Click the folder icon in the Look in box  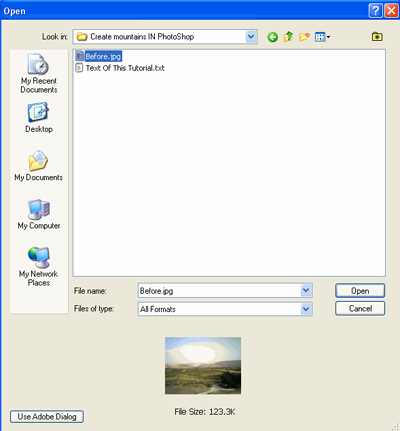[82, 37]
